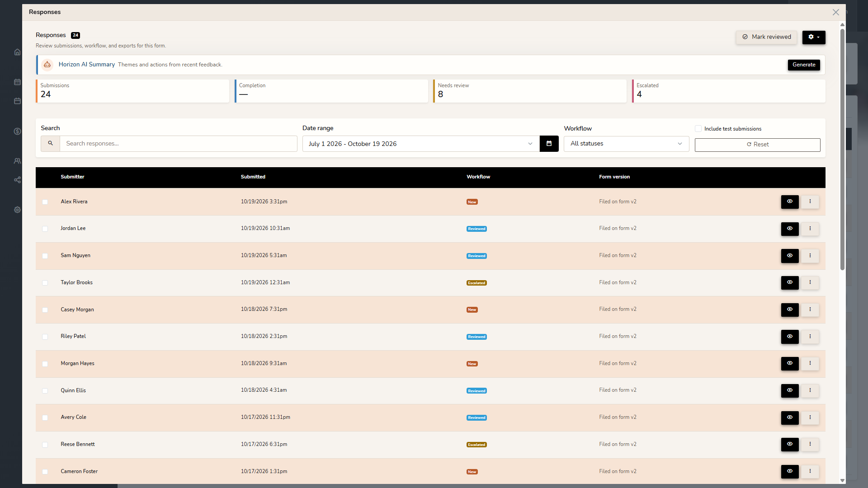This screenshot has height=488, width=868.
Task: Click the Workflow column header
Action: [478, 177]
